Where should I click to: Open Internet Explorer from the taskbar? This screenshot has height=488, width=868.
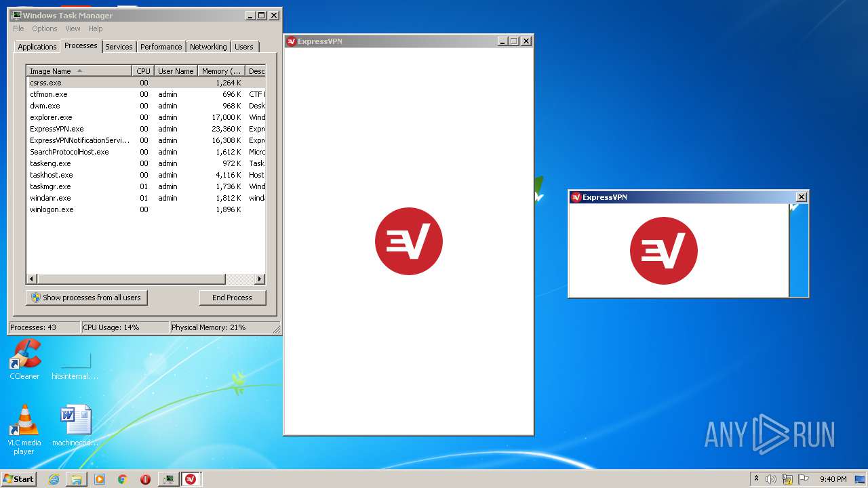[x=54, y=479]
